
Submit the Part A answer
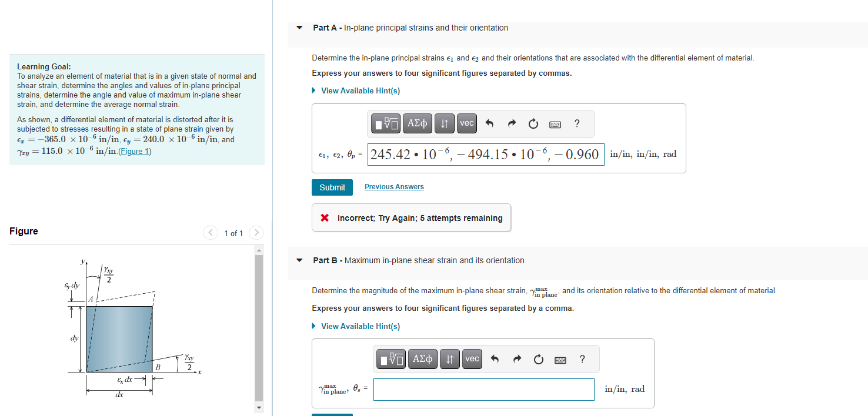pos(332,187)
